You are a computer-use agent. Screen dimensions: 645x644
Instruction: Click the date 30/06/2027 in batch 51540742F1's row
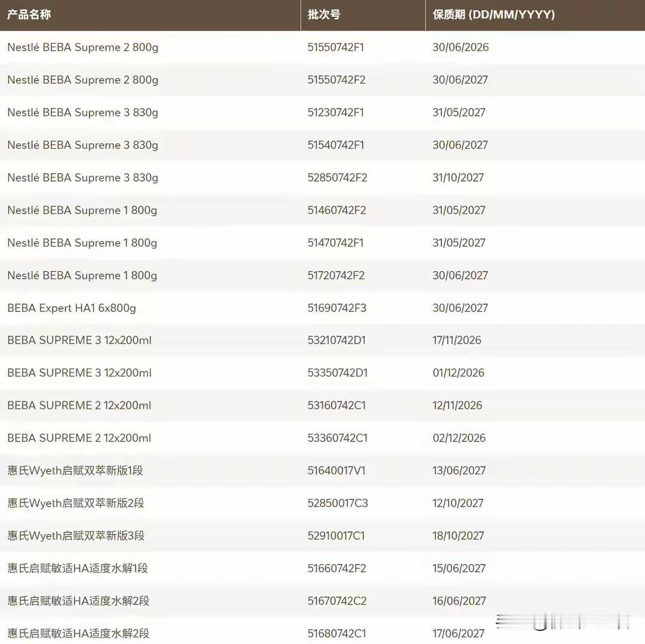(460, 145)
